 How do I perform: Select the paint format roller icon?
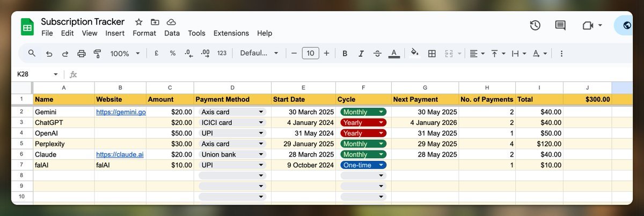coord(98,54)
